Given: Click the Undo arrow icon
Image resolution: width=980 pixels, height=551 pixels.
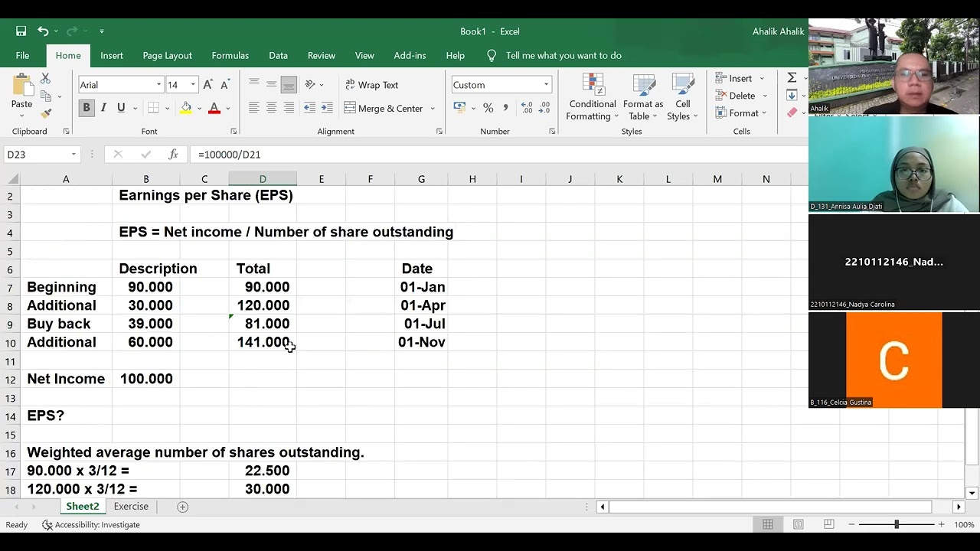Looking at the screenshot, I should tap(43, 31).
